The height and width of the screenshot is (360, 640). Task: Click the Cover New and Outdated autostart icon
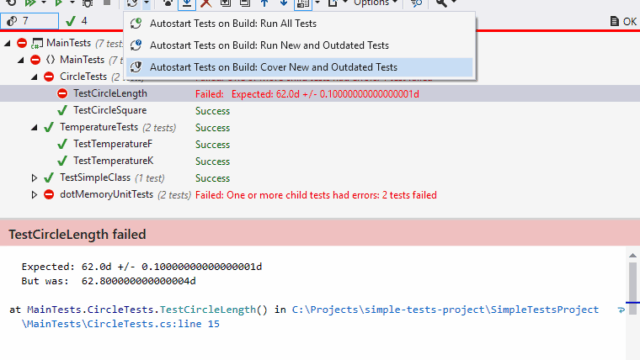(x=136, y=67)
